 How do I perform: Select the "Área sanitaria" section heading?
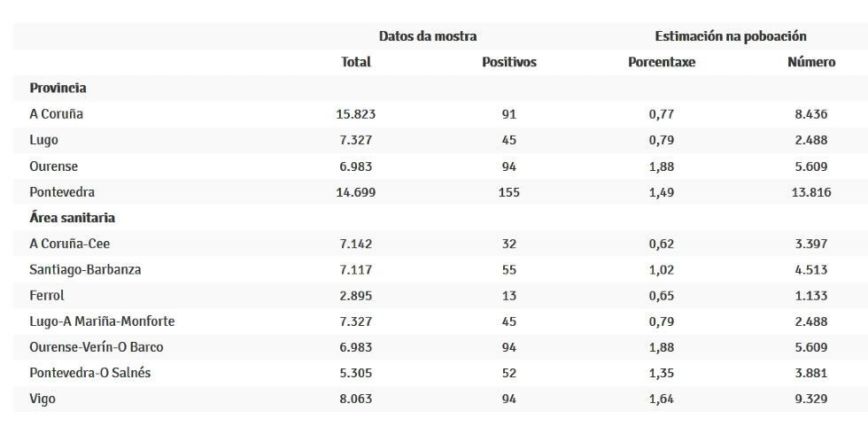click(73, 217)
